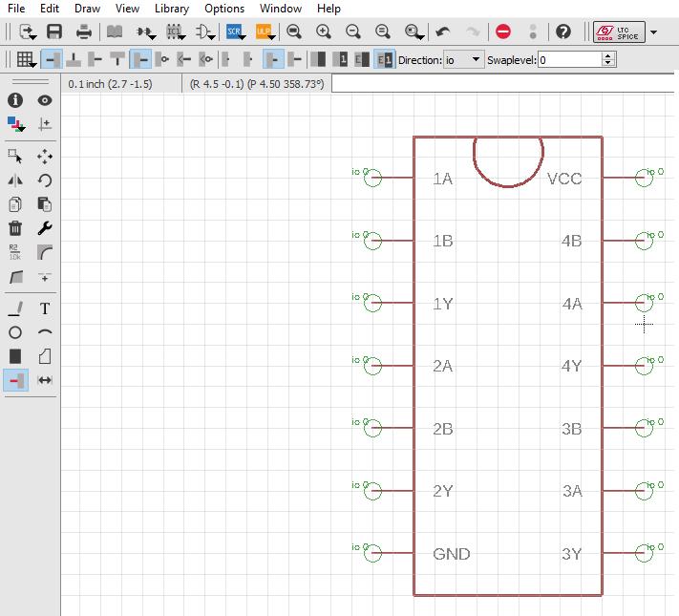Click the Zoom In magnifier
The width and height of the screenshot is (679, 616).
pos(324,32)
